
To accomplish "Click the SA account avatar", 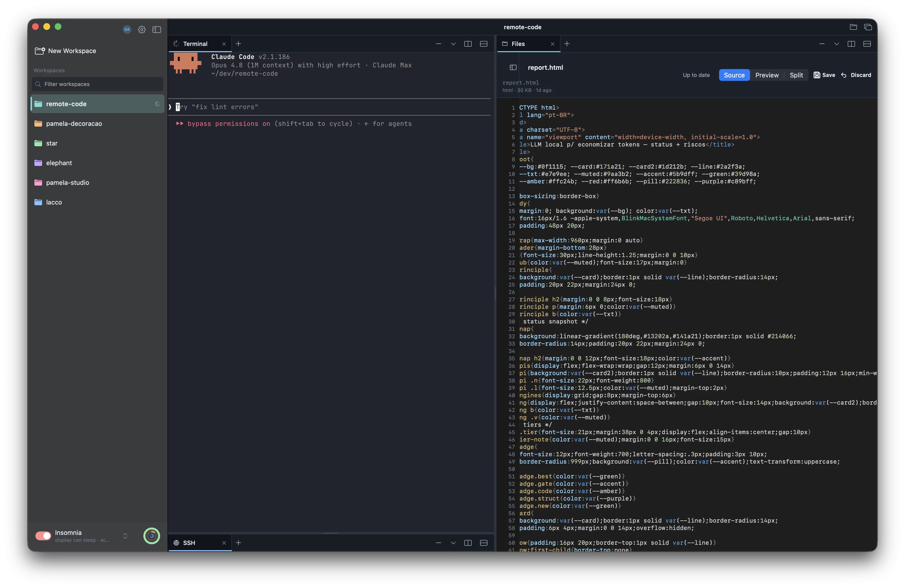I will pos(127,29).
